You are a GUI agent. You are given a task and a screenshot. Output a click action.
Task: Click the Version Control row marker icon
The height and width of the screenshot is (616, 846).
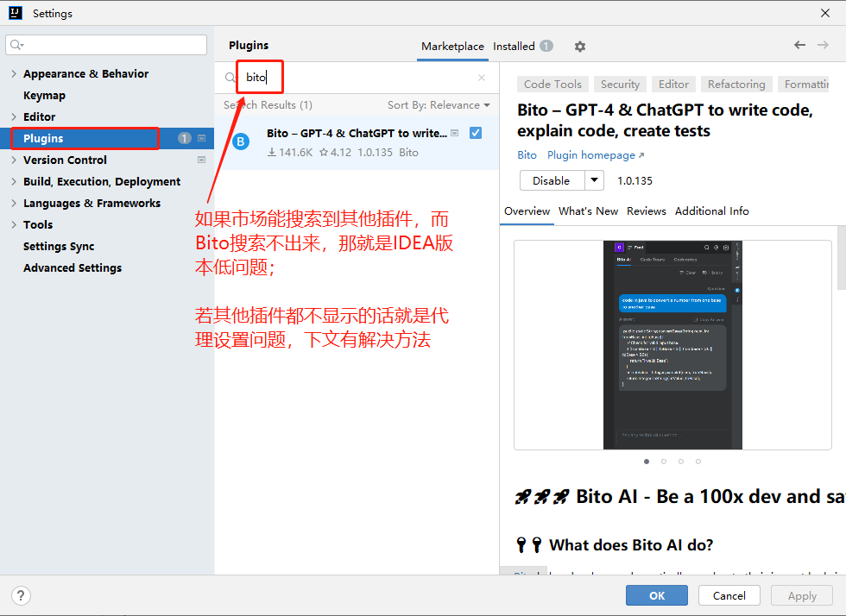point(201,160)
